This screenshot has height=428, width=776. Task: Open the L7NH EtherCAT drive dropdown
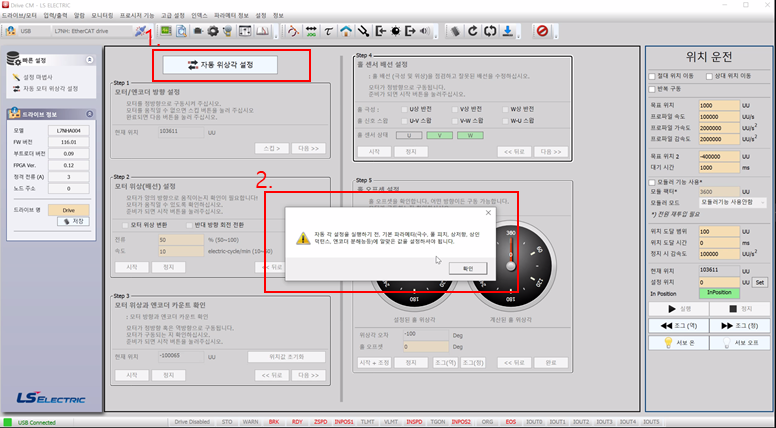tap(92, 31)
